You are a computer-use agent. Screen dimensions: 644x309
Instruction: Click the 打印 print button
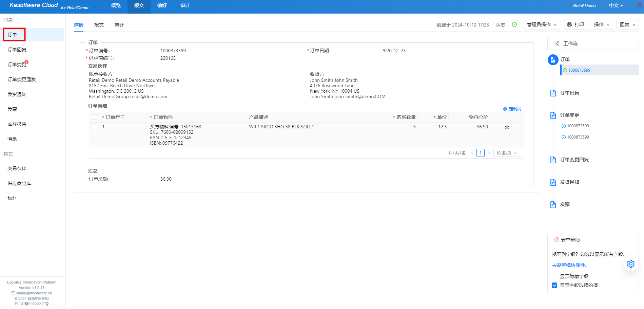point(575,24)
